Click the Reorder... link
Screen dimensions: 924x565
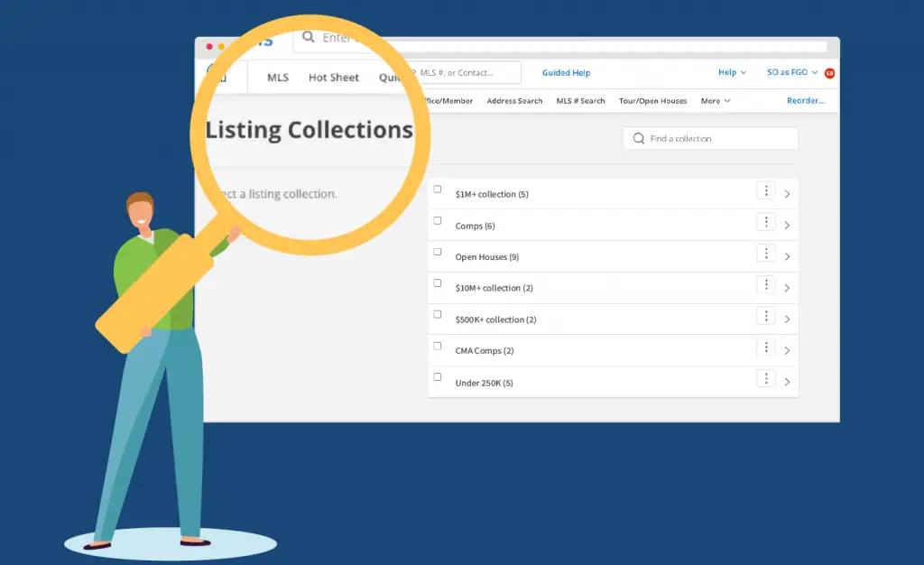806,101
